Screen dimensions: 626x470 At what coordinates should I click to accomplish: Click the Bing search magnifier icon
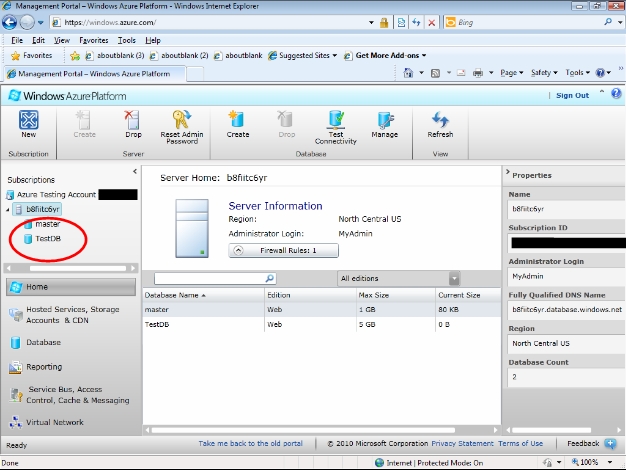coord(608,22)
